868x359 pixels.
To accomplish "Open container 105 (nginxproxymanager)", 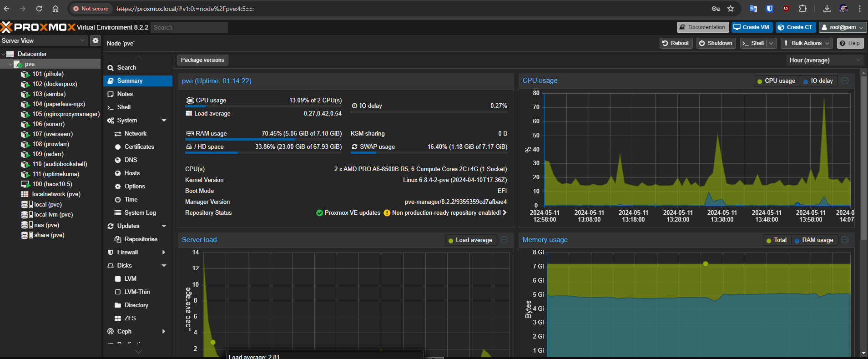I will [x=66, y=114].
